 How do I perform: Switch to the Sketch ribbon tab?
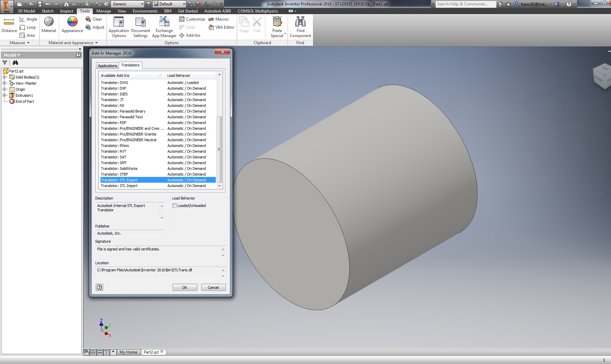tap(48, 11)
